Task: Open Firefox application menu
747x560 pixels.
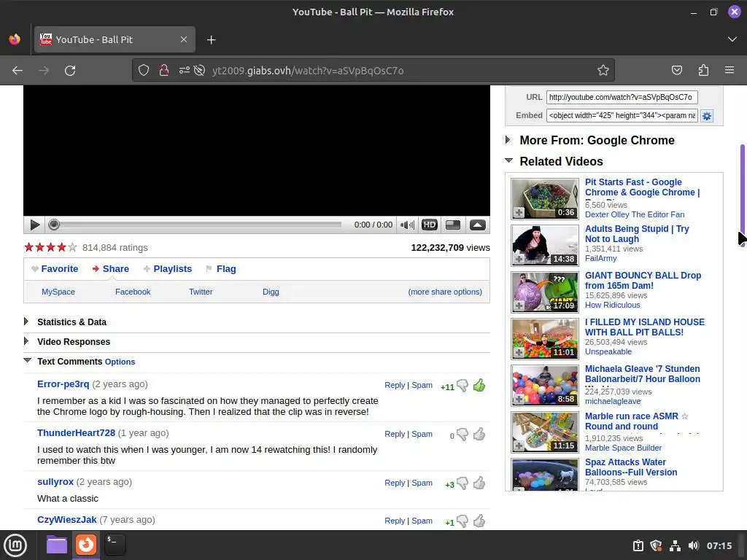Action: point(729,71)
